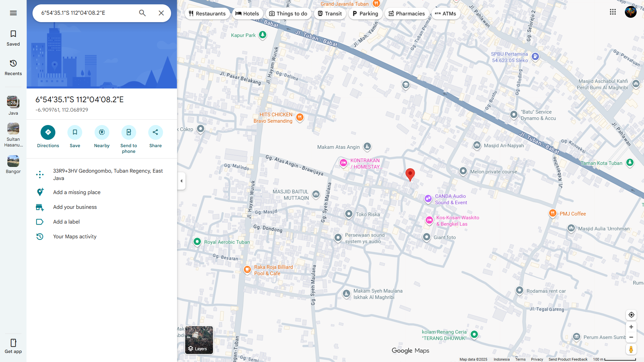Select the Pharmacies category chip
Image resolution: width=644 pixels, height=362 pixels.
(407, 14)
